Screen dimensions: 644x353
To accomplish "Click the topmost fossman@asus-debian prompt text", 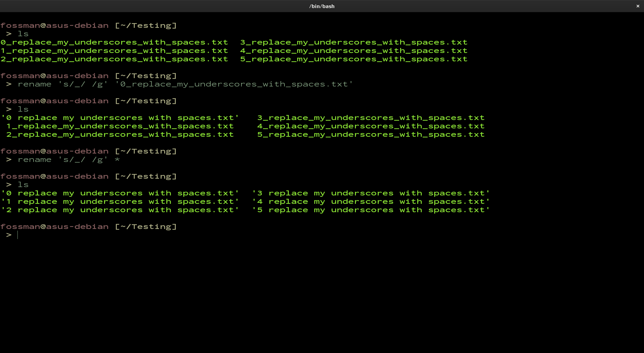I will [54, 25].
